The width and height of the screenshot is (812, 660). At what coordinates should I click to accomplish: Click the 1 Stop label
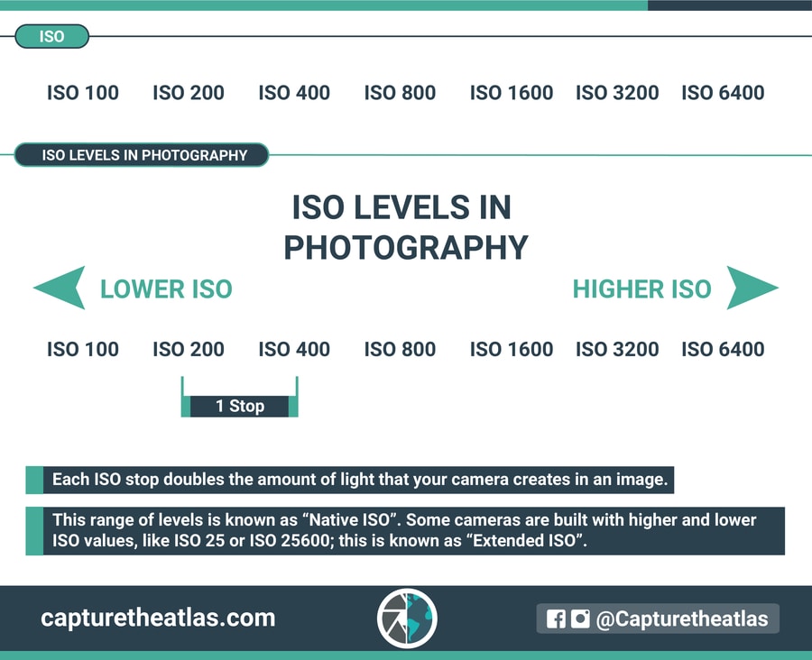[x=240, y=406]
